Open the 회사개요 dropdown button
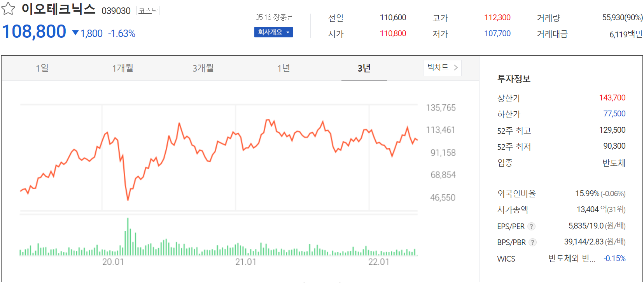The width and height of the screenshot is (644, 283). (x=273, y=32)
